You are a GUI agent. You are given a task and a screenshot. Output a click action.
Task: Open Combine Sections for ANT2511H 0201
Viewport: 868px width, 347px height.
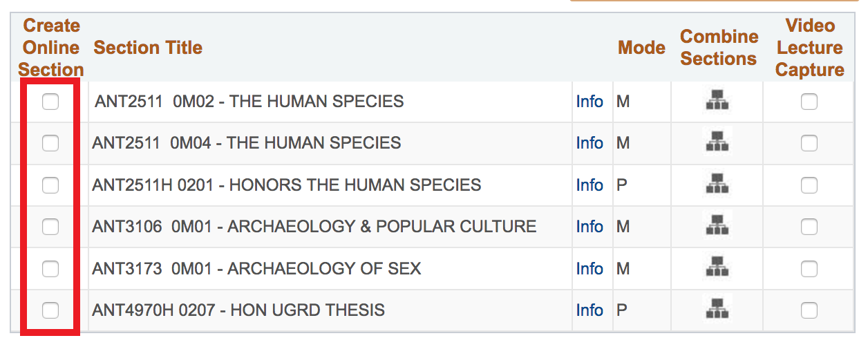718,185
